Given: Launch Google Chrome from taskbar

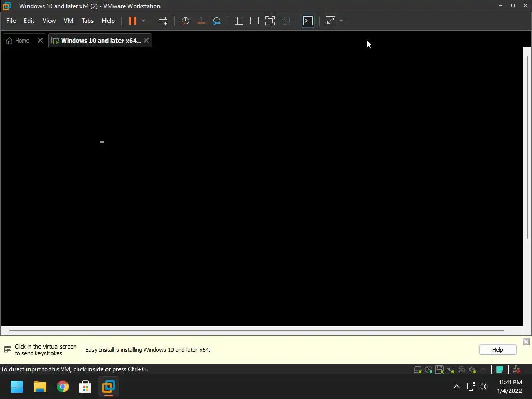Looking at the screenshot, I should tap(63, 387).
